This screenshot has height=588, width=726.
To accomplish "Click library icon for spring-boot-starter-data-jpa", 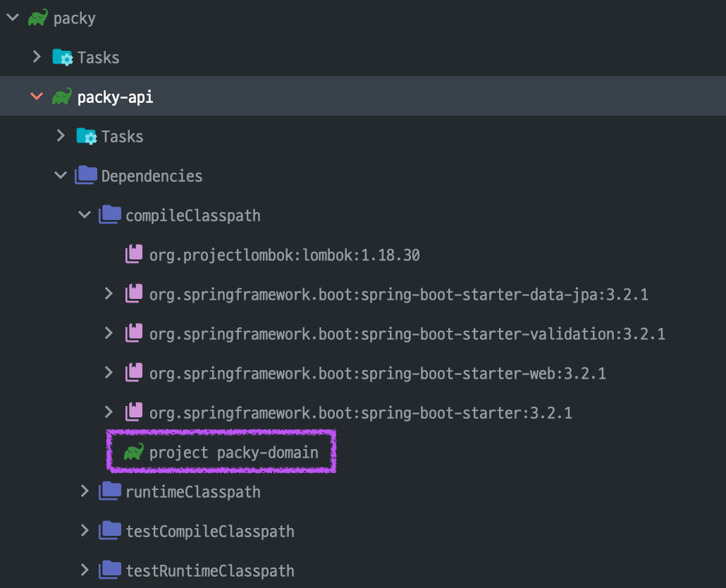I will tap(134, 293).
